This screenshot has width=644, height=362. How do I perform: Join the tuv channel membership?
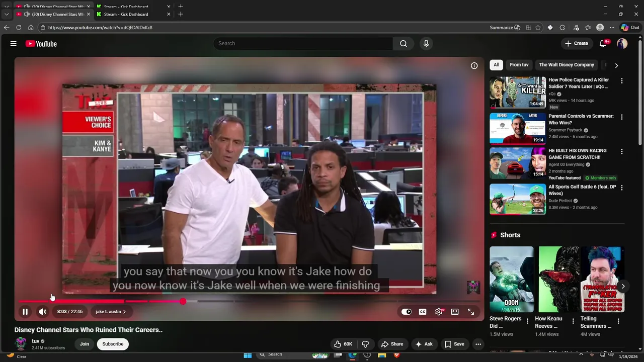[x=85, y=344]
